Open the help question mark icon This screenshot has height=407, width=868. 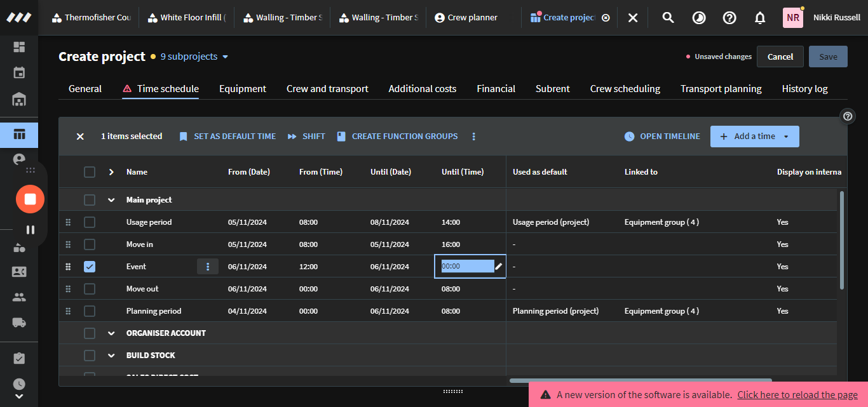[729, 18]
